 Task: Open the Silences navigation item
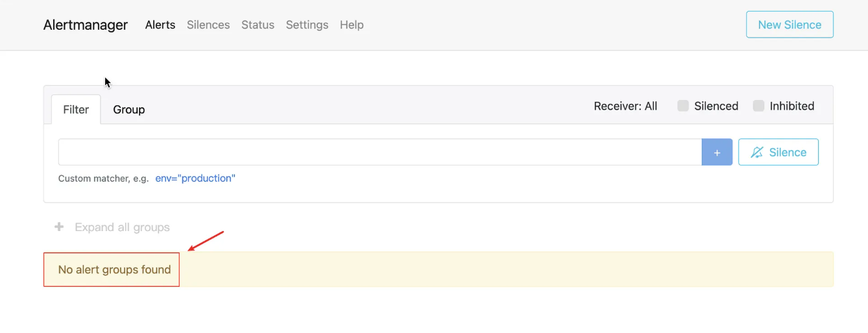(x=208, y=25)
